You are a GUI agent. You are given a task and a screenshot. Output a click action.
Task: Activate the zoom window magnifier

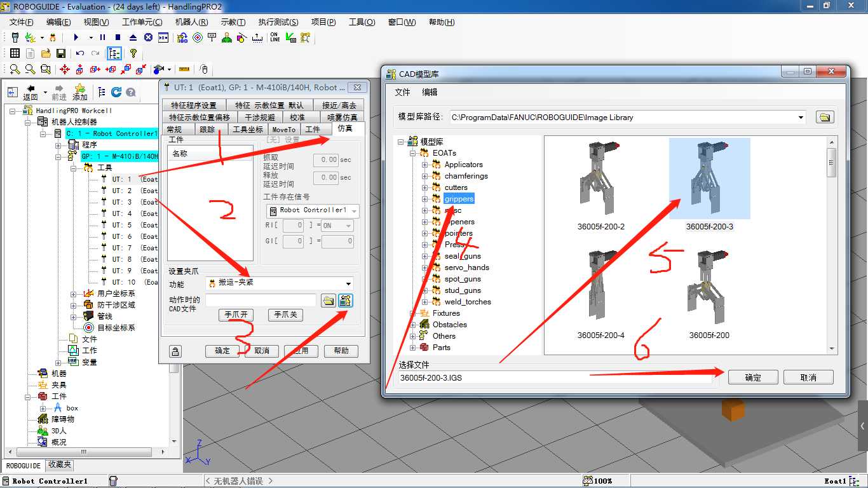click(x=46, y=69)
